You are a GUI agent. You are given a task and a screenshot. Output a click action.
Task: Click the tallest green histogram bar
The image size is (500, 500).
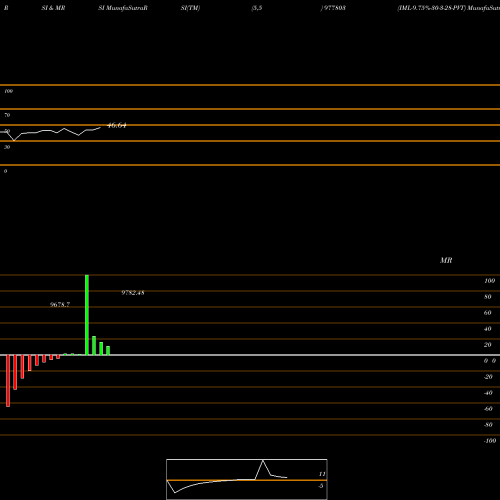pyautogui.click(x=87, y=315)
